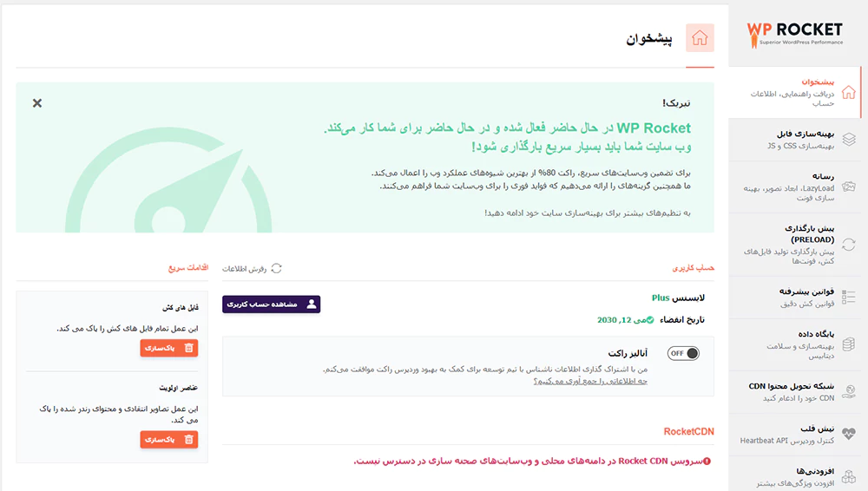
Task: Click the Preload refresh icon in sidebar
Action: click(849, 244)
